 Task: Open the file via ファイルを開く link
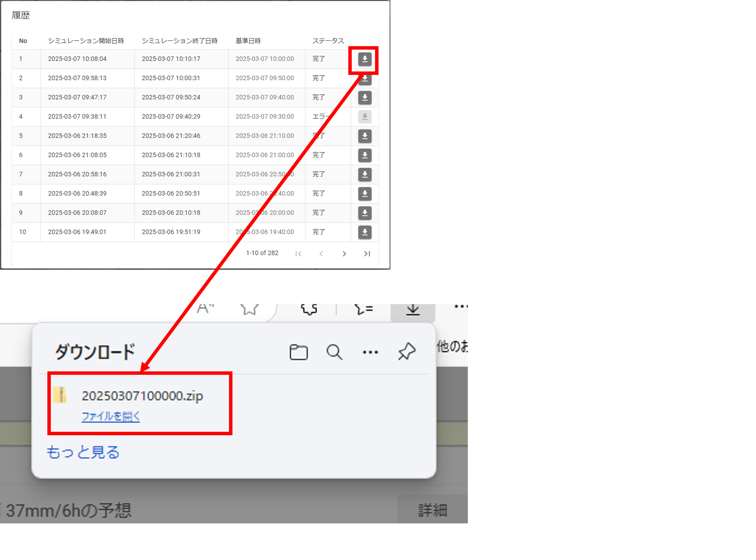[111, 416]
